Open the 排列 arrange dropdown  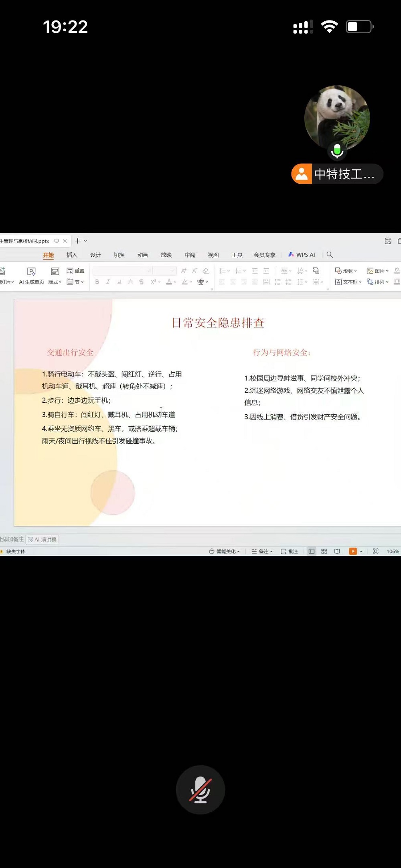pyautogui.click(x=378, y=282)
